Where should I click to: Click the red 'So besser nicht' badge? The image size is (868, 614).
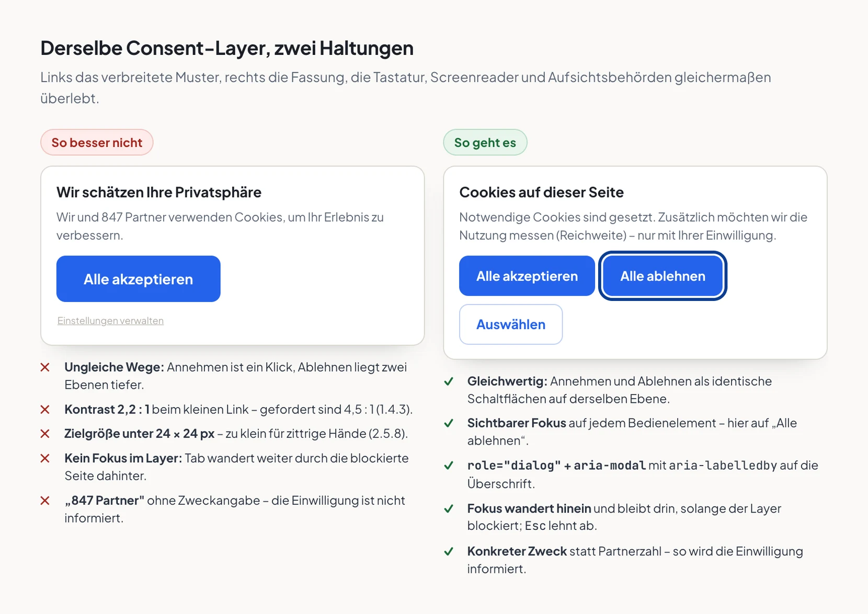click(97, 142)
